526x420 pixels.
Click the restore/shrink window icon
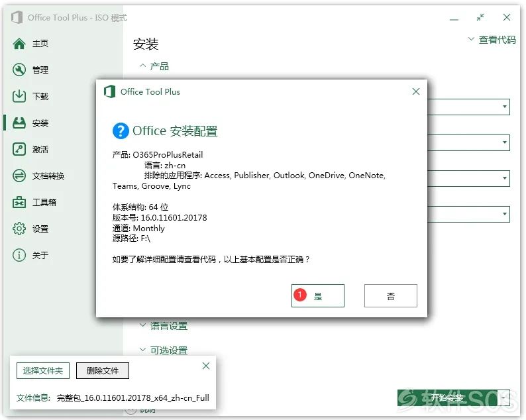point(480,17)
